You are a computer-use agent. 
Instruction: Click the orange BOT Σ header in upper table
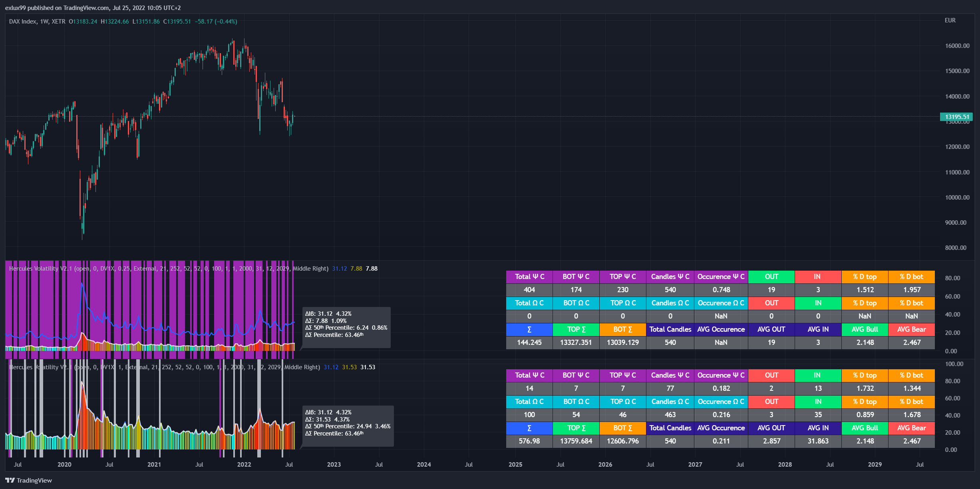[x=622, y=329]
